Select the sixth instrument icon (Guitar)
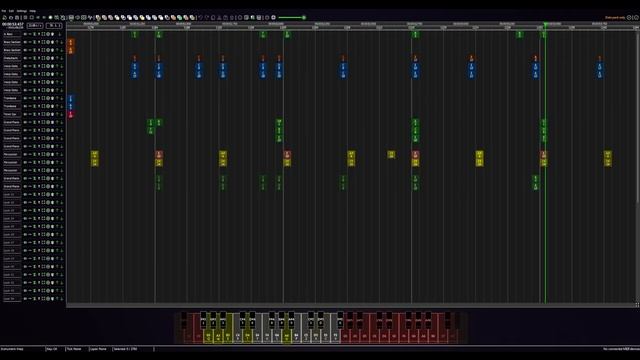640x360 pixels. click(x=129, y=18)
